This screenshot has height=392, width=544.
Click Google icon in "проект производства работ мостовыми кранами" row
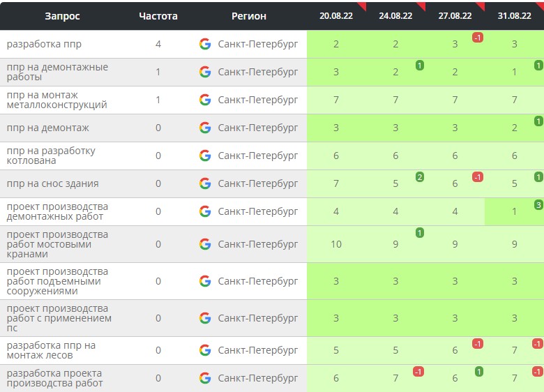coord(205,244)
